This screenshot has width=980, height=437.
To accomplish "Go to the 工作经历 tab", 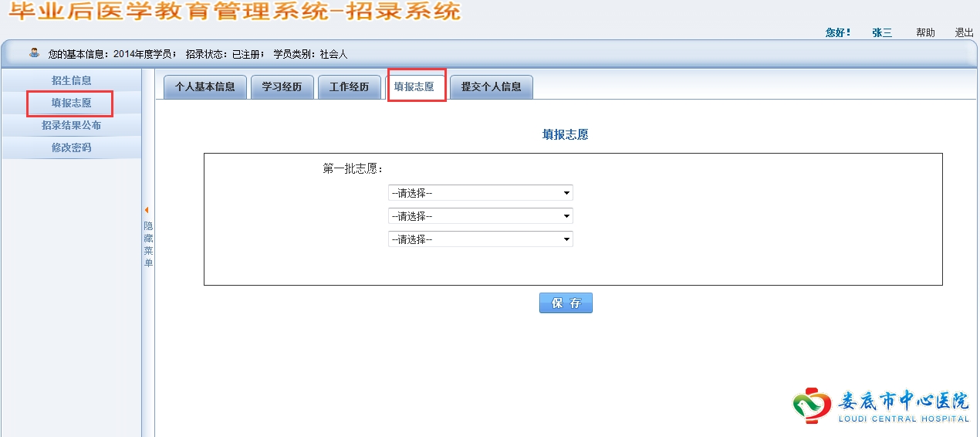I will click(x=349, y=87).
